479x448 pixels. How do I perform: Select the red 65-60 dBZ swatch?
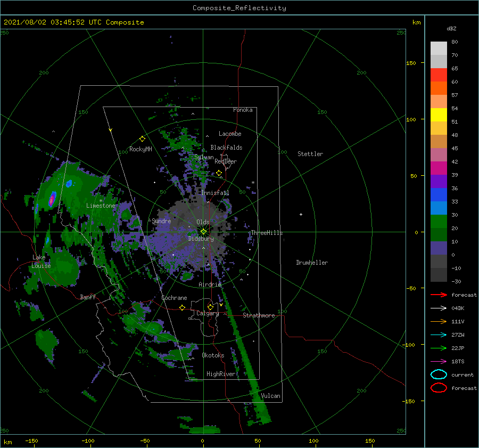(439, 75)
